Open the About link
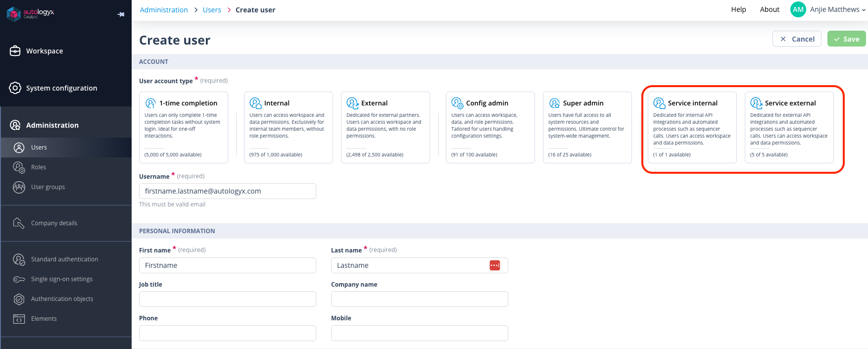 click(770, 9)
